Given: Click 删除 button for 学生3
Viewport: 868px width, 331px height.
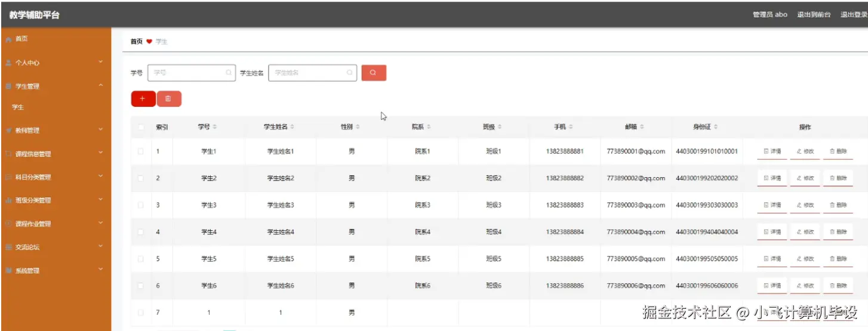Looking at the screenshot, I should tap(838, 205).
